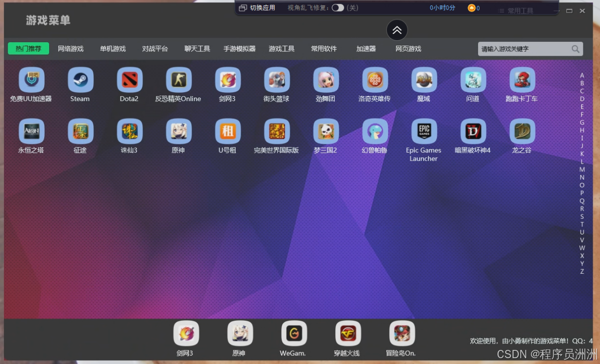Toggle the 视角乱飞修复 switch
Viewport: 600px width, 364px height.
(x=338, y=8)
